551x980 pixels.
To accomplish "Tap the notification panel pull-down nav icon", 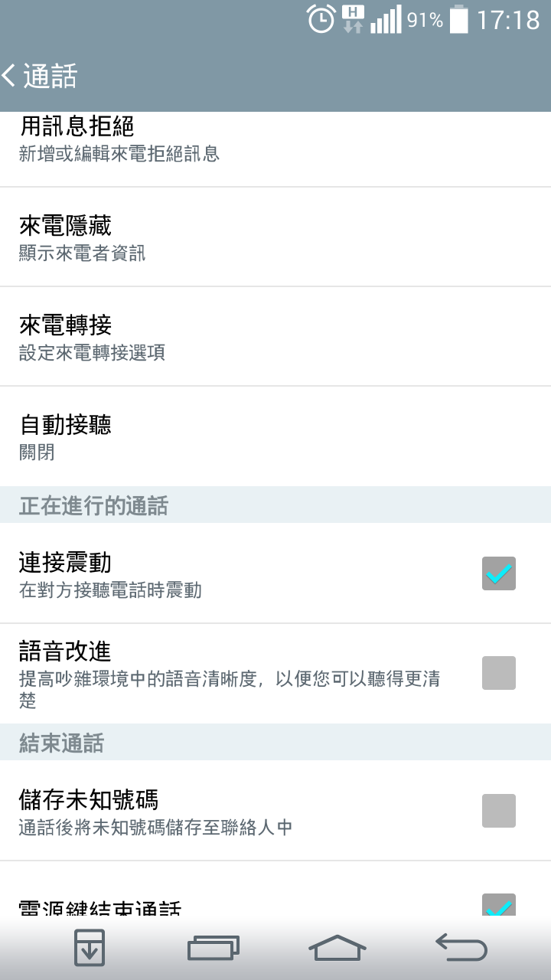I will click(89, 948).
